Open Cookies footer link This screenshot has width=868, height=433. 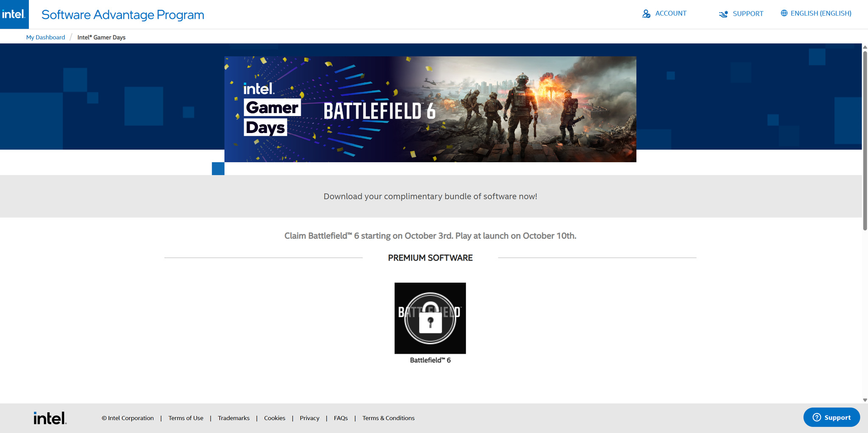275,418
